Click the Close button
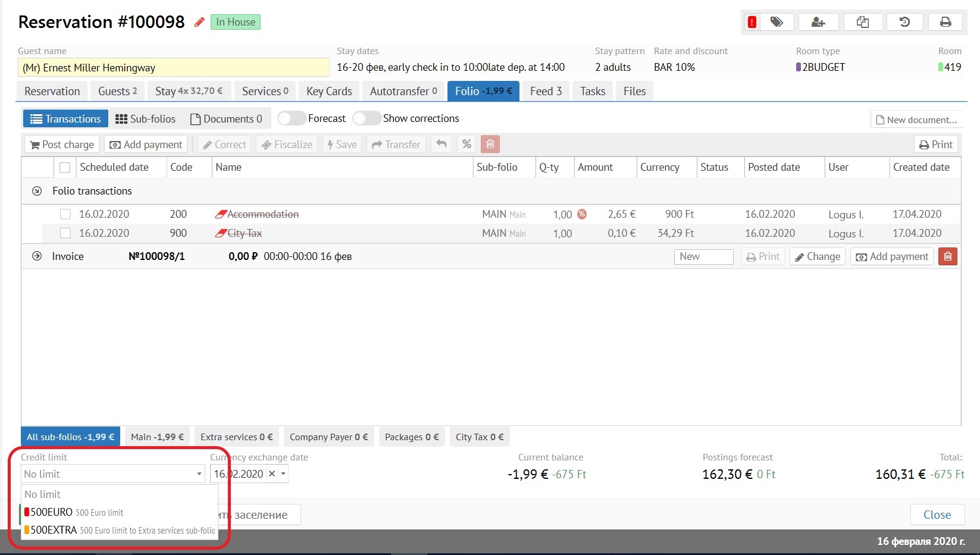980x555 pixels. [x=937, y=515]
